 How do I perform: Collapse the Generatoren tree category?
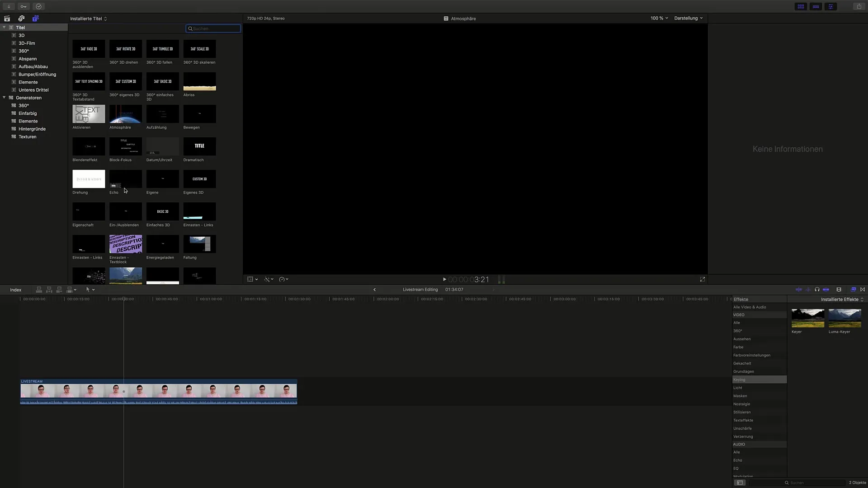(x=4, y=98)
